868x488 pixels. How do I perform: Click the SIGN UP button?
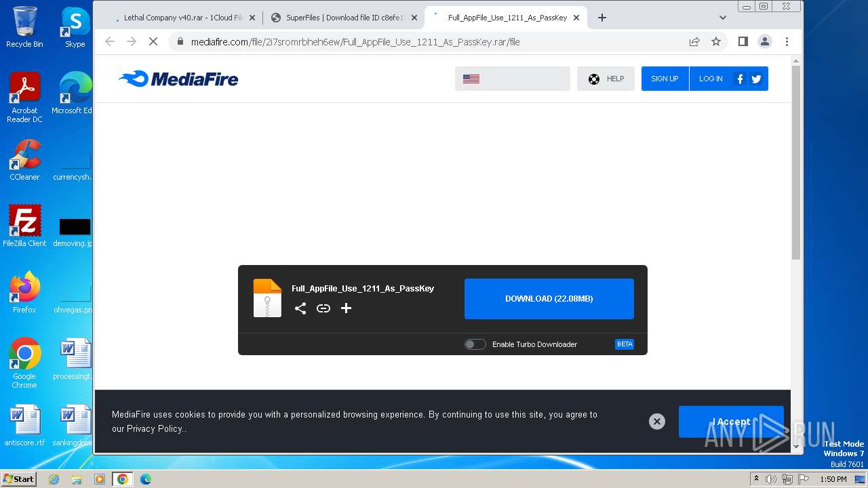(665, 79)
